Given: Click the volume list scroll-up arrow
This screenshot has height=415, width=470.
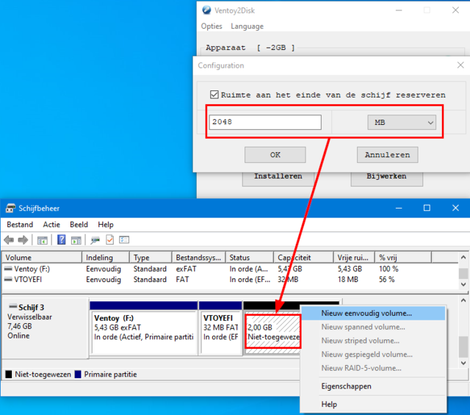Looking at the screenshot, I should (463, 257).
